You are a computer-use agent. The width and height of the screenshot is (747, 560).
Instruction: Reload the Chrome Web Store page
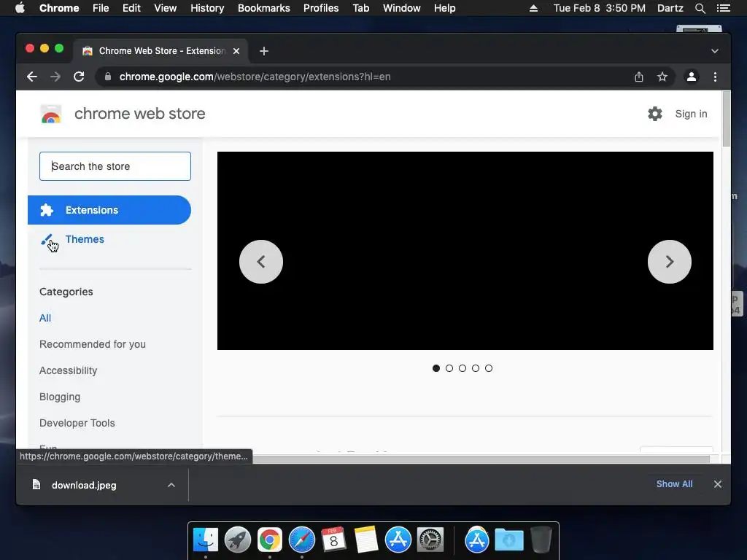(x=79, y=77)
